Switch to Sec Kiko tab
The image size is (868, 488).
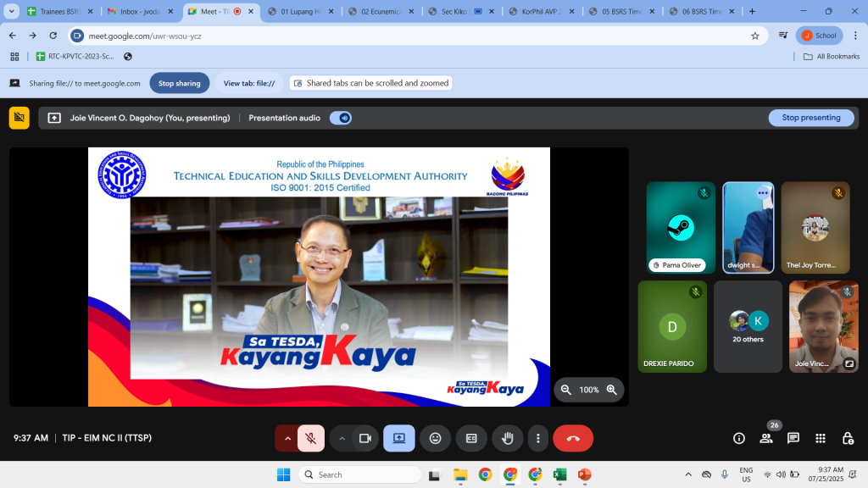pos(461,11)
